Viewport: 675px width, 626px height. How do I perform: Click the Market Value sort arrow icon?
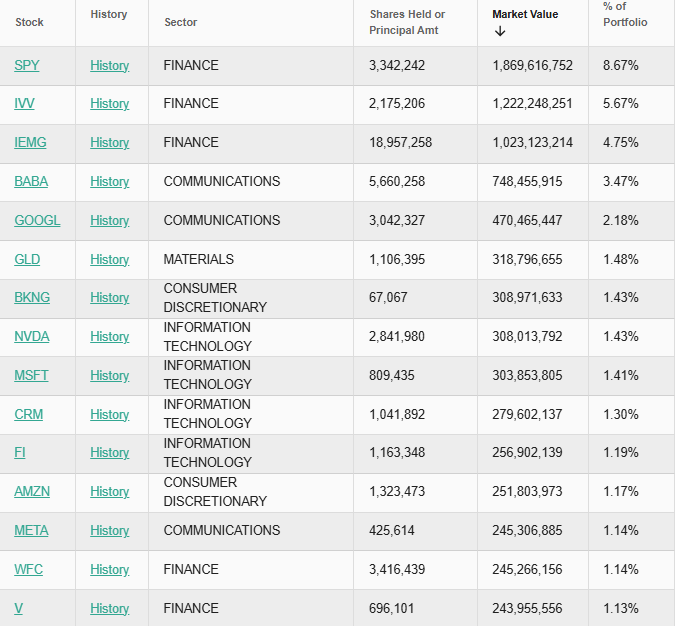500,31
